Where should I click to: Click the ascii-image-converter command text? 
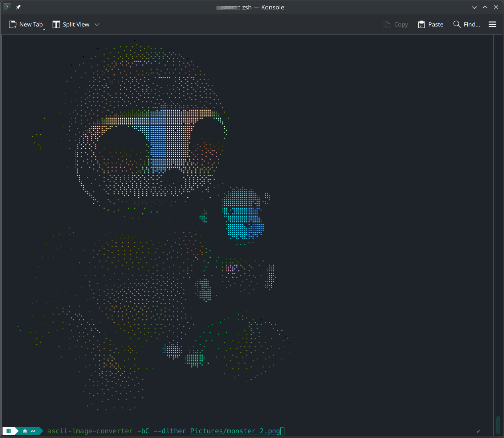coord(90,431)
